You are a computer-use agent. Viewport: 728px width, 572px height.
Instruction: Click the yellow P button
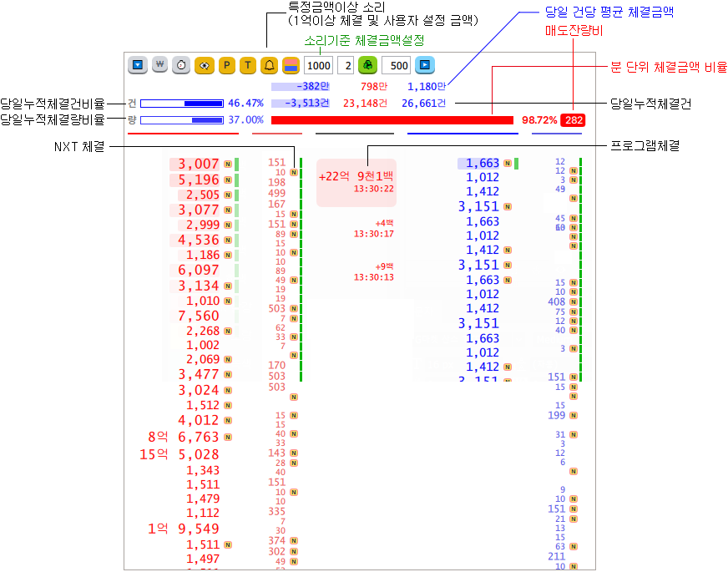226,65
